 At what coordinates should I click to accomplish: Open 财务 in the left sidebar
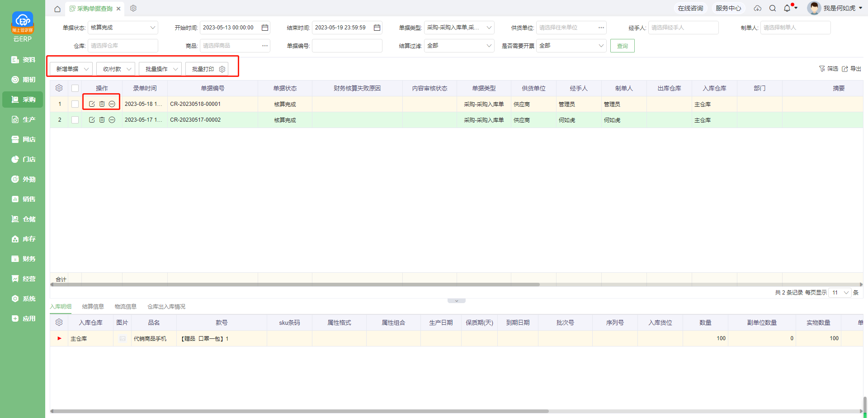[23, 259]
